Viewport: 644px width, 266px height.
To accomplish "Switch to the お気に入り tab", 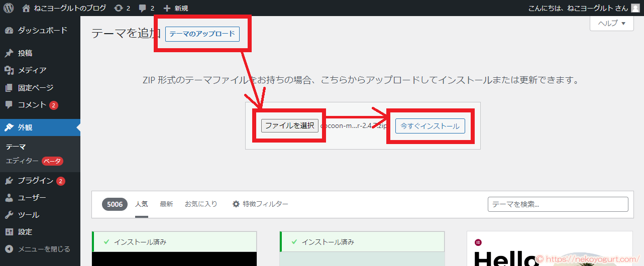I will tap(201, 204).
